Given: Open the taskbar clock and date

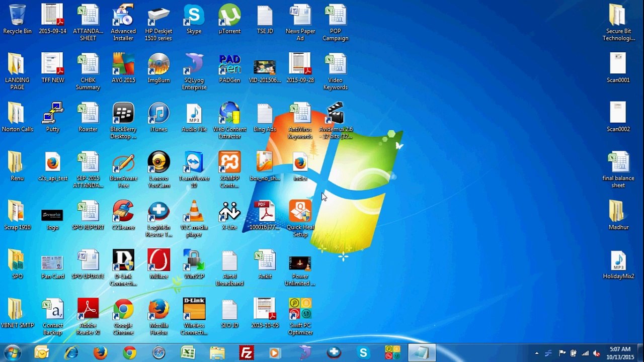Looking at the screenshot, I should 620,353.
